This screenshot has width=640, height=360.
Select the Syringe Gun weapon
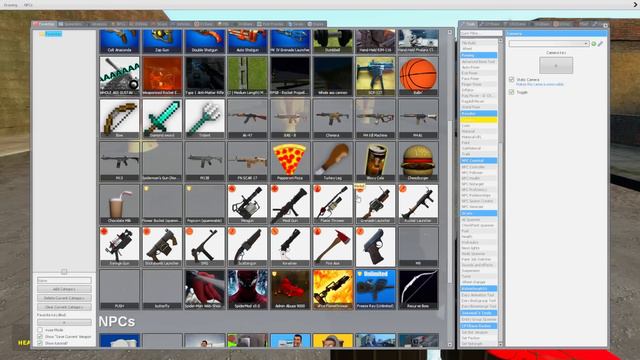click(119, 247)
